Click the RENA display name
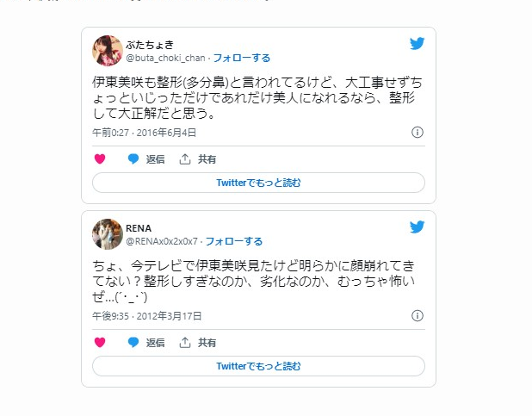Viewport: 532px width, 416px height. (x=139, y=228)
